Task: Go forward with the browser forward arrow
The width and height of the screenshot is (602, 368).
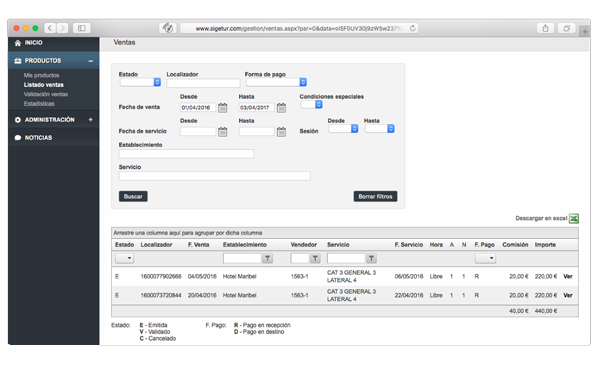Action: [x=63, y=28]
